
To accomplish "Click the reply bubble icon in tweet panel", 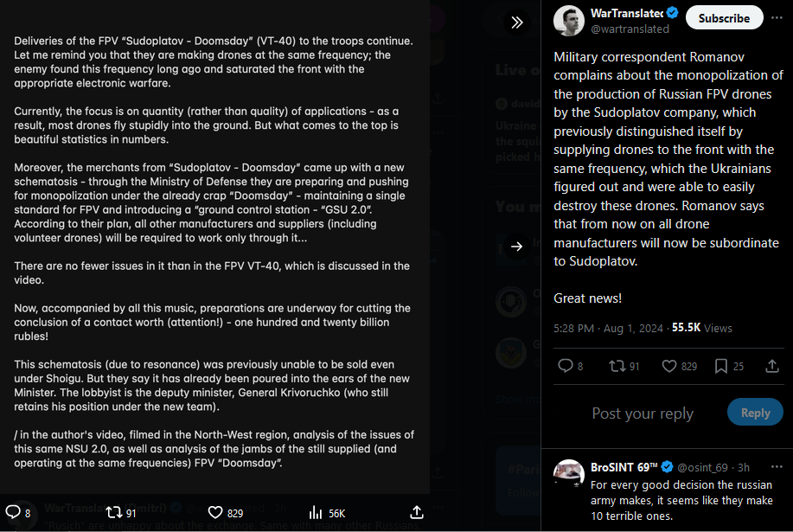I will click(566, 366).
